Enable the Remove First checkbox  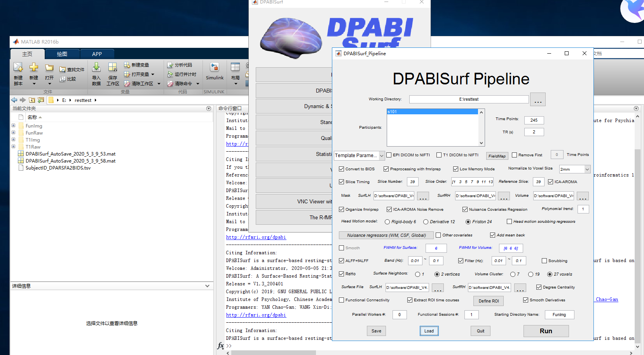tap(514, 155)
